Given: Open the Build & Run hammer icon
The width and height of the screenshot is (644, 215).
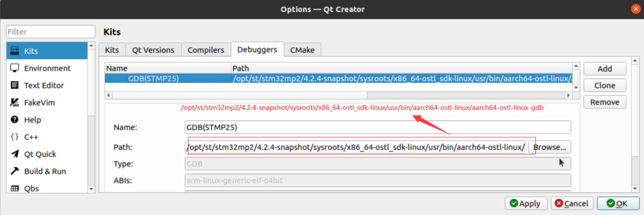Looking at the screenshot, I should pos(15,171).
